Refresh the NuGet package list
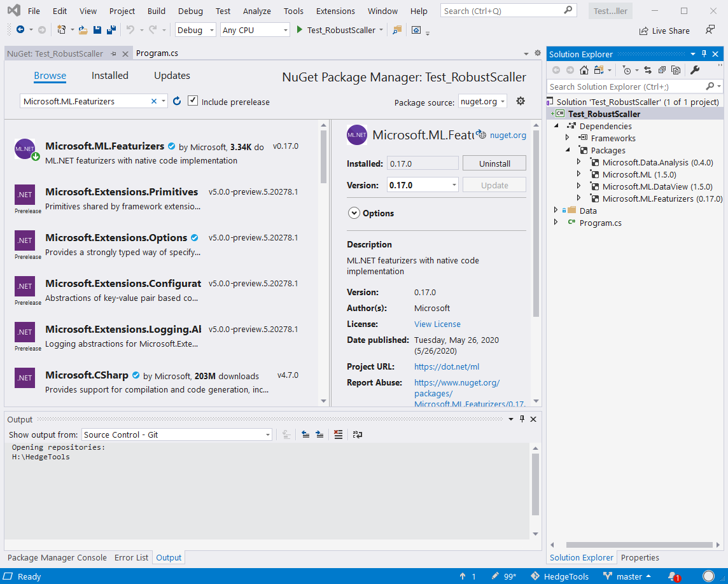 coord(177,101)
